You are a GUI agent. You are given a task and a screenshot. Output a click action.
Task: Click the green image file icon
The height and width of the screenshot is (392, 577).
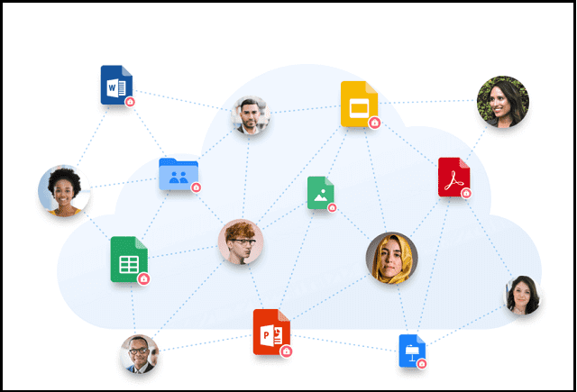click(321, 193)
